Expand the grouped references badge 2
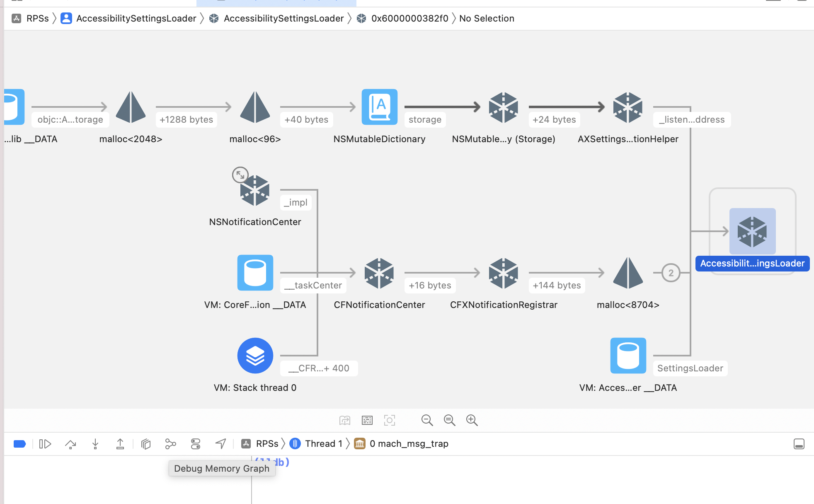 (x=671, y=273)
